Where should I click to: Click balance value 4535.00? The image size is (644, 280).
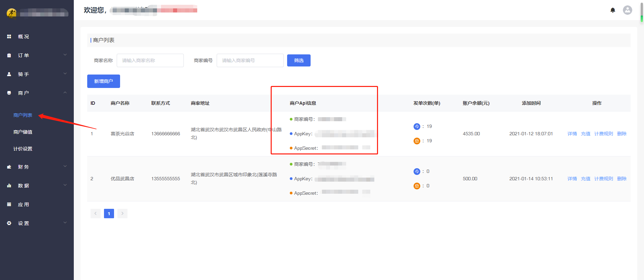[x=471, y=134]
